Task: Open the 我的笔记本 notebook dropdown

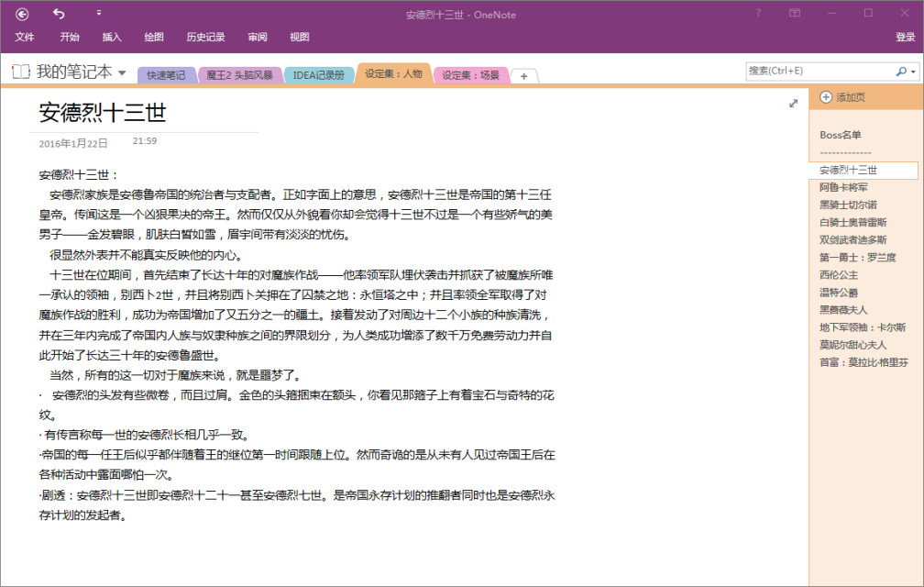Action: [122, 71]
